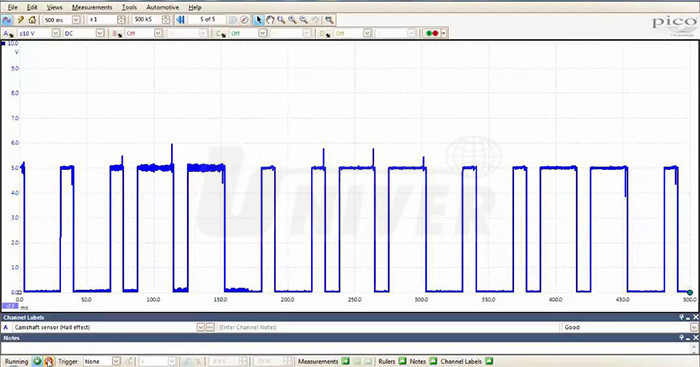Go to previous waveform buffer
Image resolution: width=700 pixels, height=367 pixels.
point(180,20)
